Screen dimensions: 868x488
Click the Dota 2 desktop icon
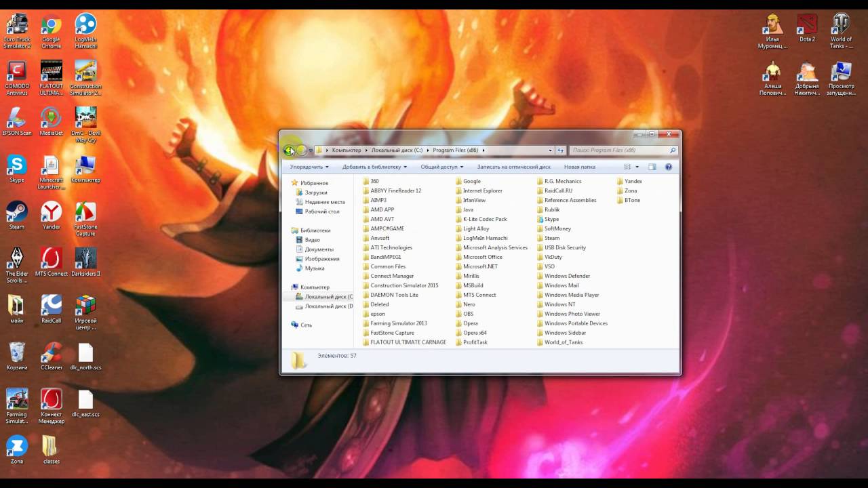coord(807,27)
